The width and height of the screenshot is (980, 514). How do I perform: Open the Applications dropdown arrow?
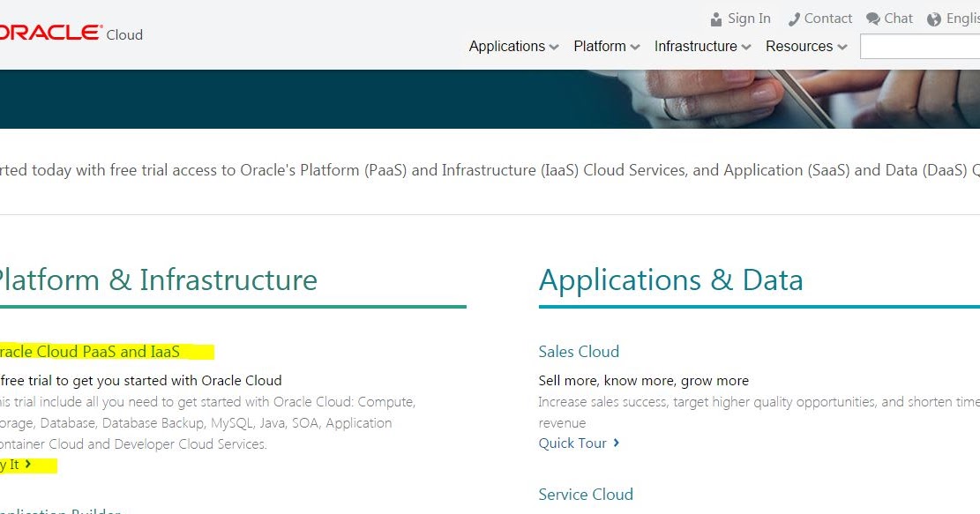point(553,47)
